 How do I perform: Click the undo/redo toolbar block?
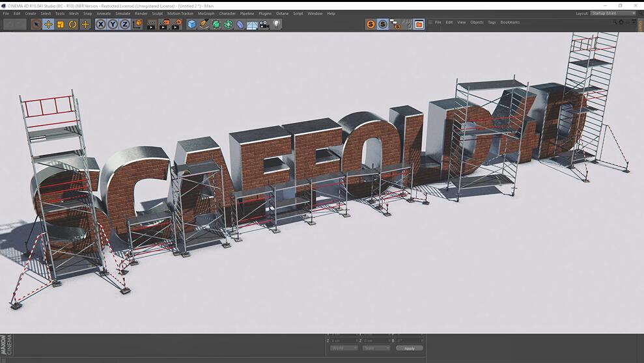click(15, 25)
